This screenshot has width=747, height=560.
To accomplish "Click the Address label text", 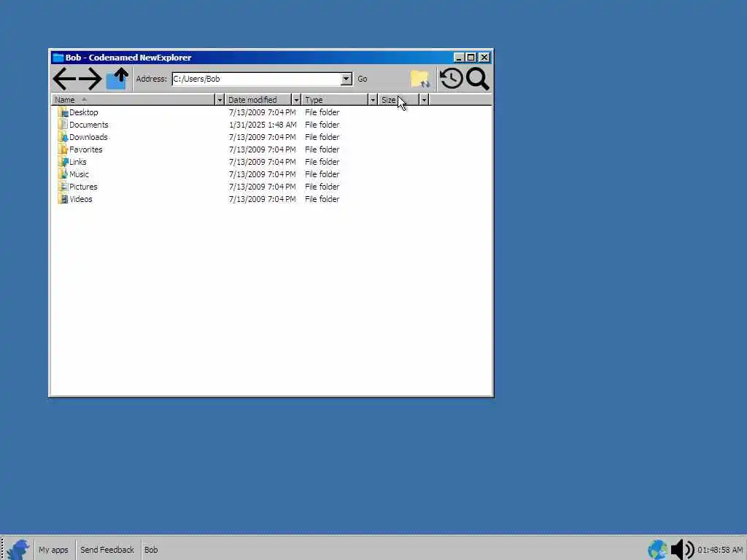I will [152, 79].
